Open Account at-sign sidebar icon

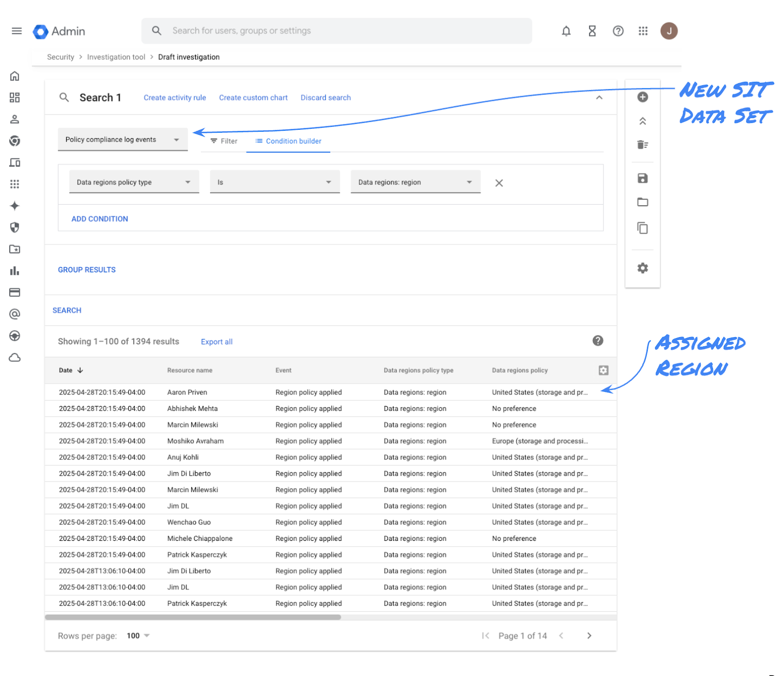point(15,314)
